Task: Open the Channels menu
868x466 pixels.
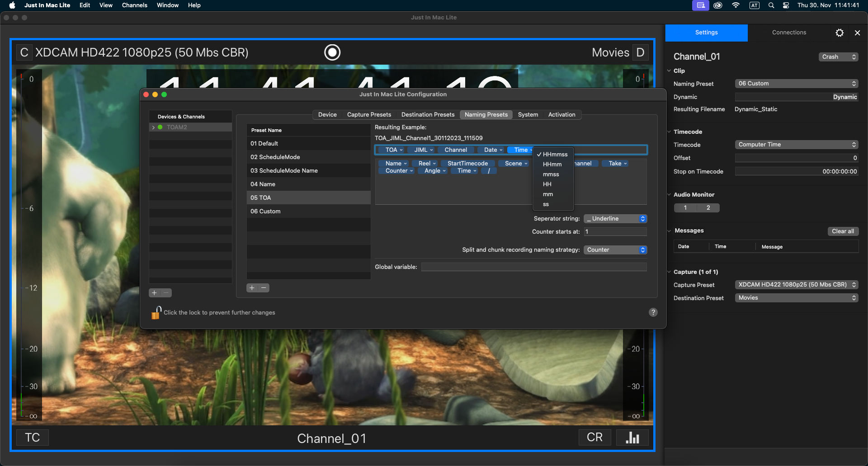Action: pos(135,5)
